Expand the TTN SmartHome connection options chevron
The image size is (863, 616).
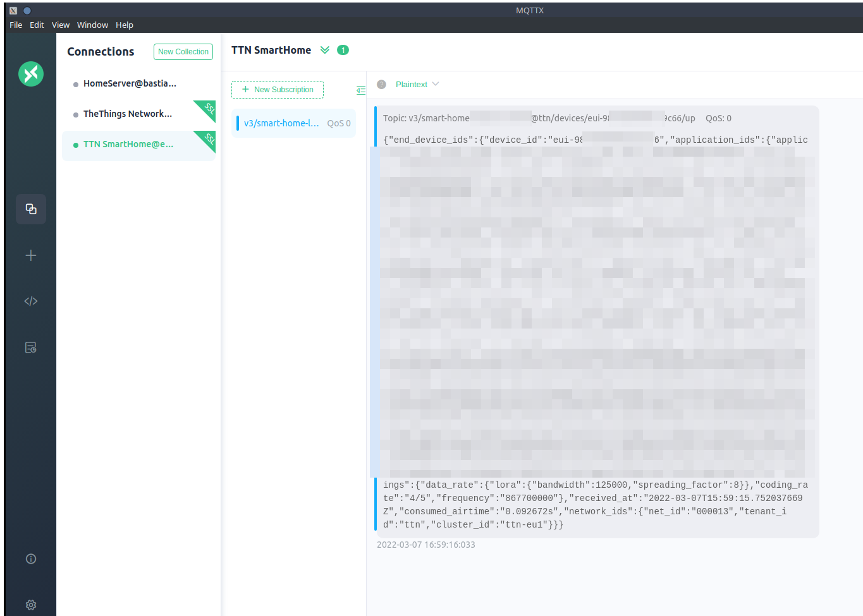click(324, 49)
